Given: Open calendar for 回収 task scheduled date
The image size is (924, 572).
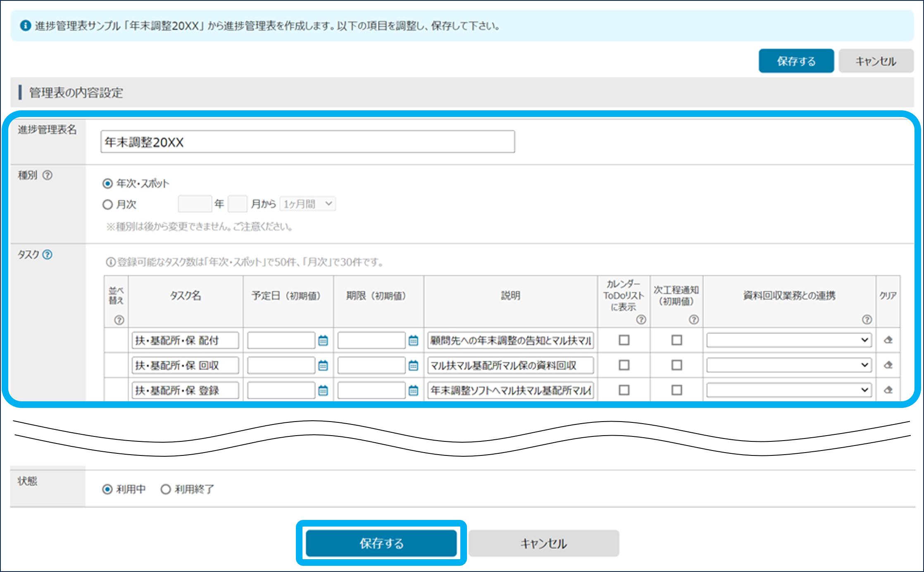Looking at the screenshot, I should click(x=323, y=365).
